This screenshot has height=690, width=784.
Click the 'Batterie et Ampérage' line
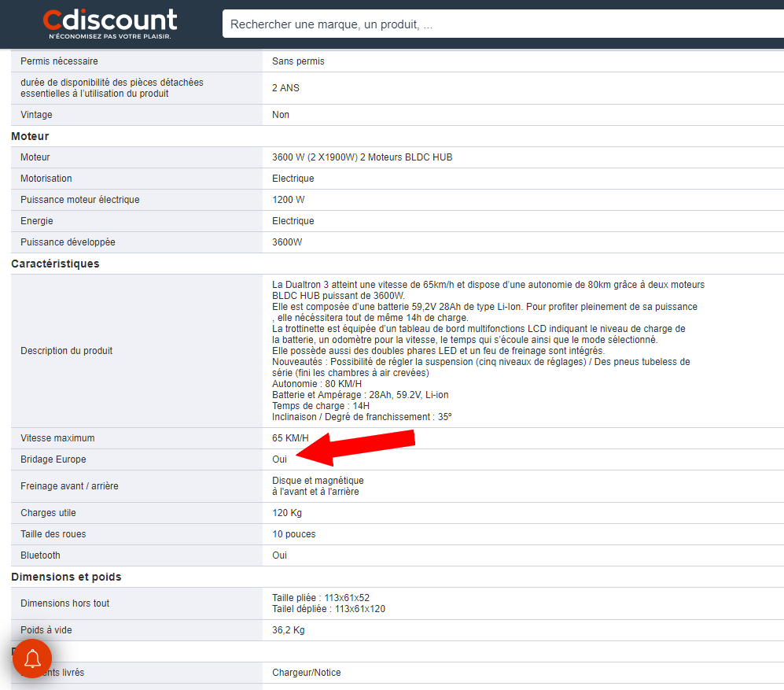[x=360, y=395]
